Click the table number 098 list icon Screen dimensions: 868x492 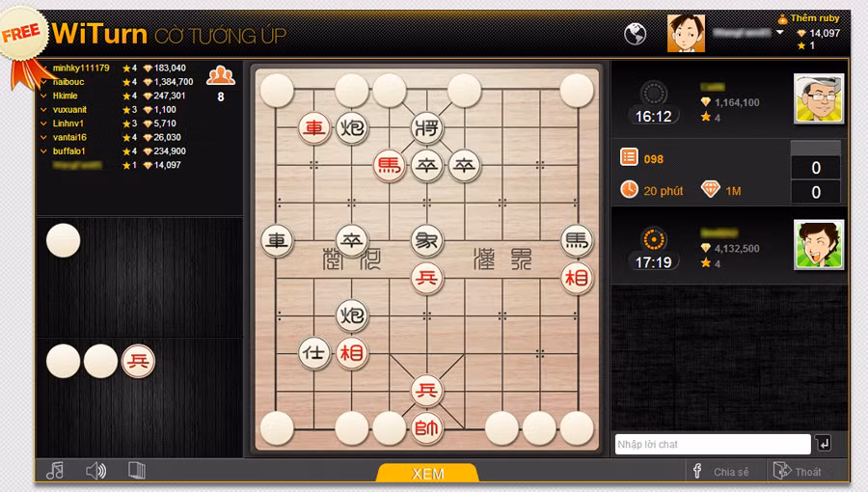click(x=629, y=157)
